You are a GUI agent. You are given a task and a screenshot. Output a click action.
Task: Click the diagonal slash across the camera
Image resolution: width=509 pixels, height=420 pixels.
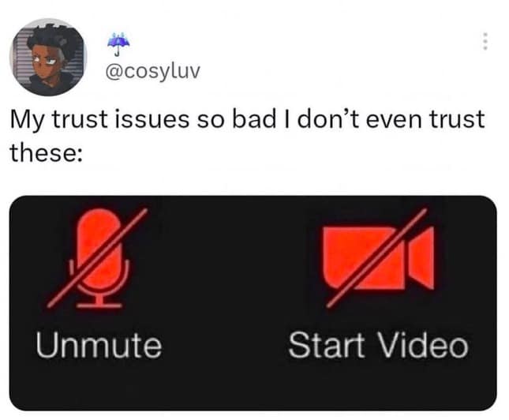(x=376, y=257)
